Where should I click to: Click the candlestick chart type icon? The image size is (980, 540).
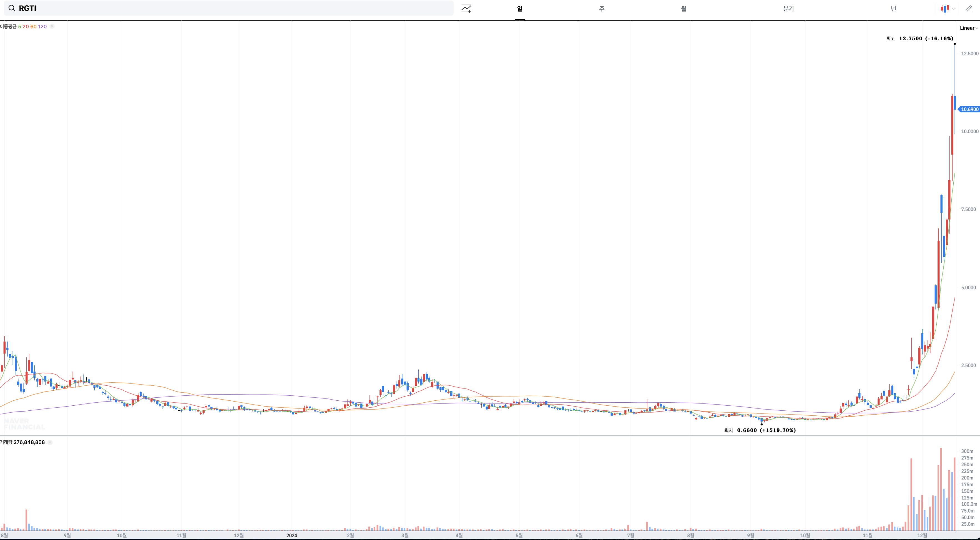point(945,8)
